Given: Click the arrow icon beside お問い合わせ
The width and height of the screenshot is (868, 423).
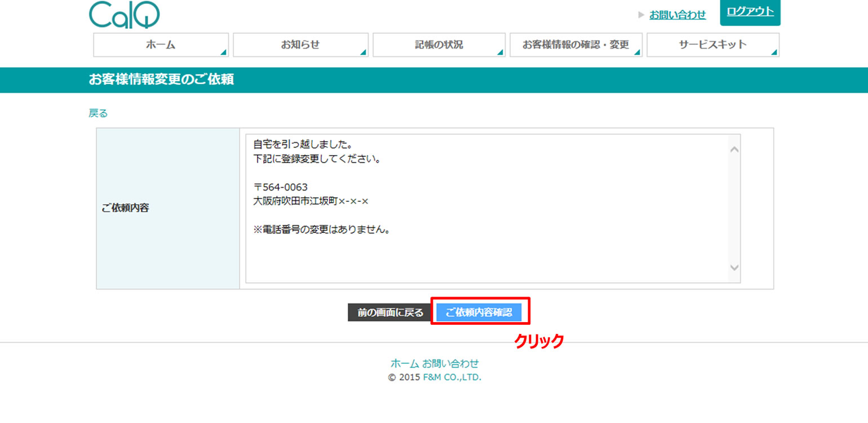Looking at the screenshot, I should pos(641,15).
